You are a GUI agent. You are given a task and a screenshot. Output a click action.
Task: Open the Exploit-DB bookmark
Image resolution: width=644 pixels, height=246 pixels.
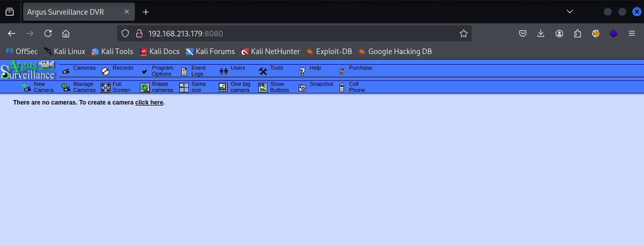coord(333,52)
